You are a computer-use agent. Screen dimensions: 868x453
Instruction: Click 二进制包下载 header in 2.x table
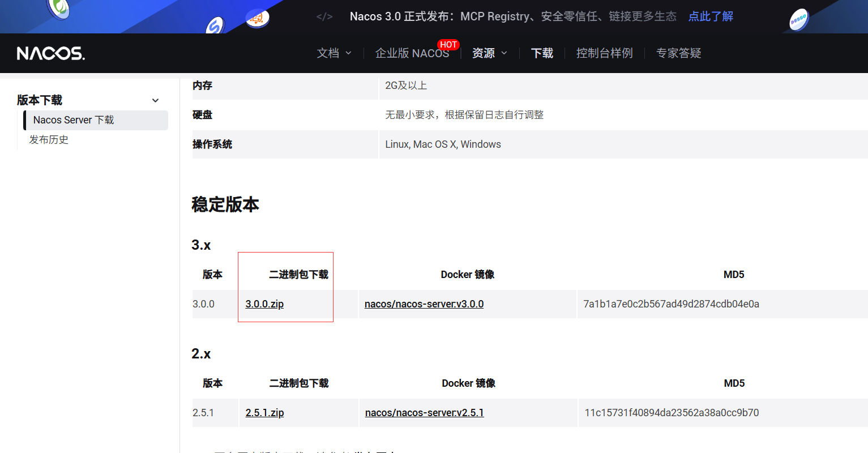pyautogui.click(x=298, y=383)
